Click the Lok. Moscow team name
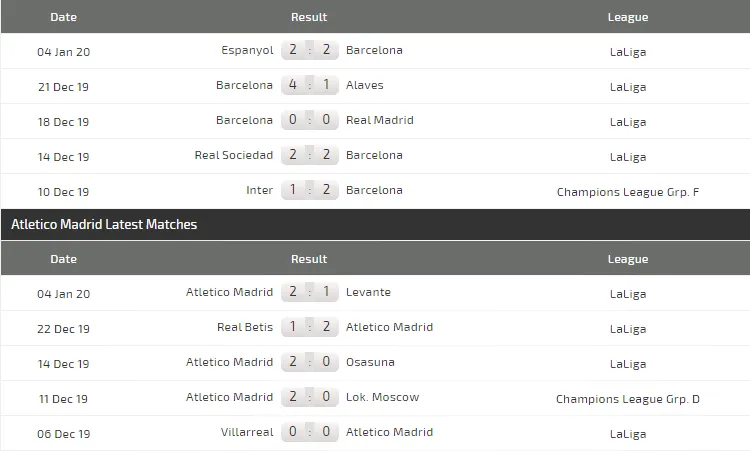Screen dimensions: 750x451 [382, 398]
